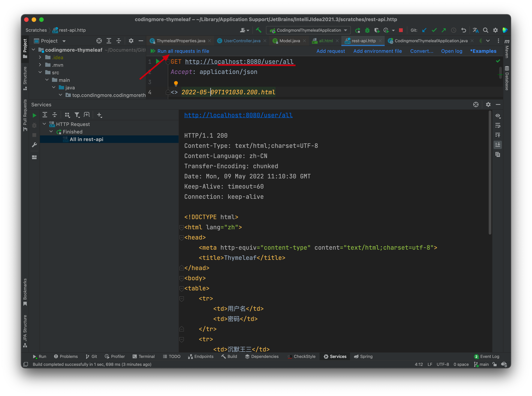Select All in rest-api under Finished
Screen dimensions: 532x396
point(109,139)
